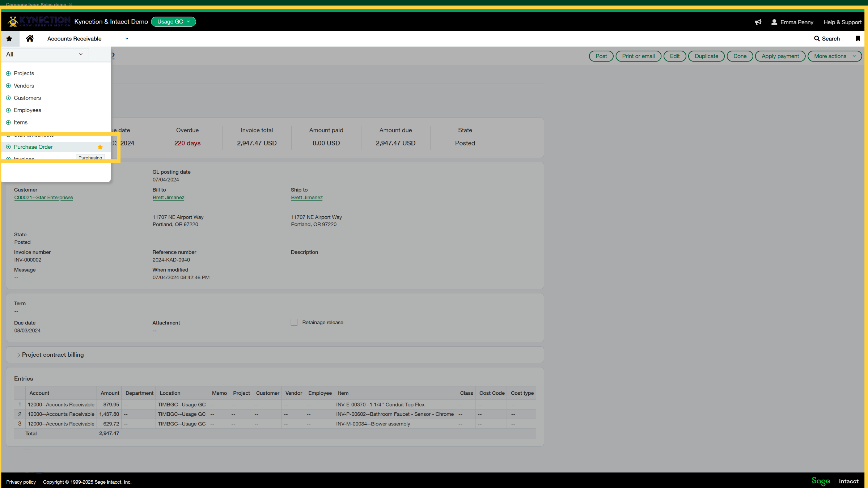Click the announcements megaphone icon

[x=758, y=22]
